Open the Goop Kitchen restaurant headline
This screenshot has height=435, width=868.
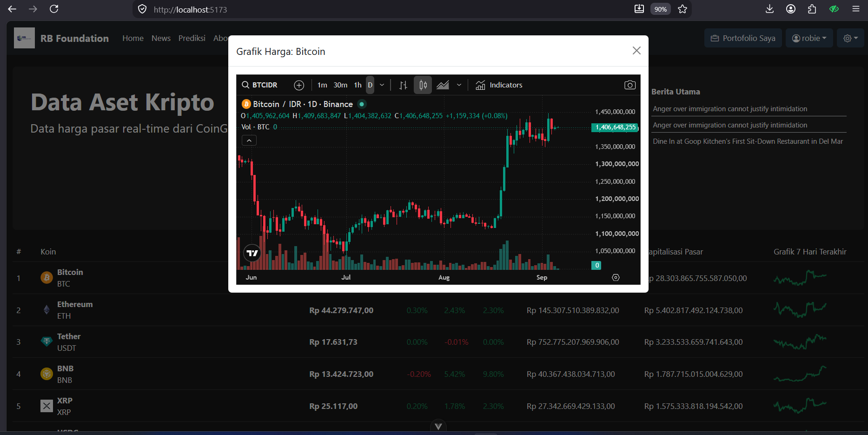(748, 141)
